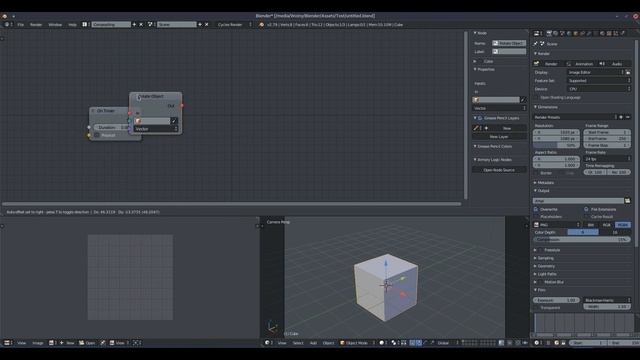Toggle the Placeholders checkbox
This screenshot has height=360, width=640.
(x=536, y=217)
